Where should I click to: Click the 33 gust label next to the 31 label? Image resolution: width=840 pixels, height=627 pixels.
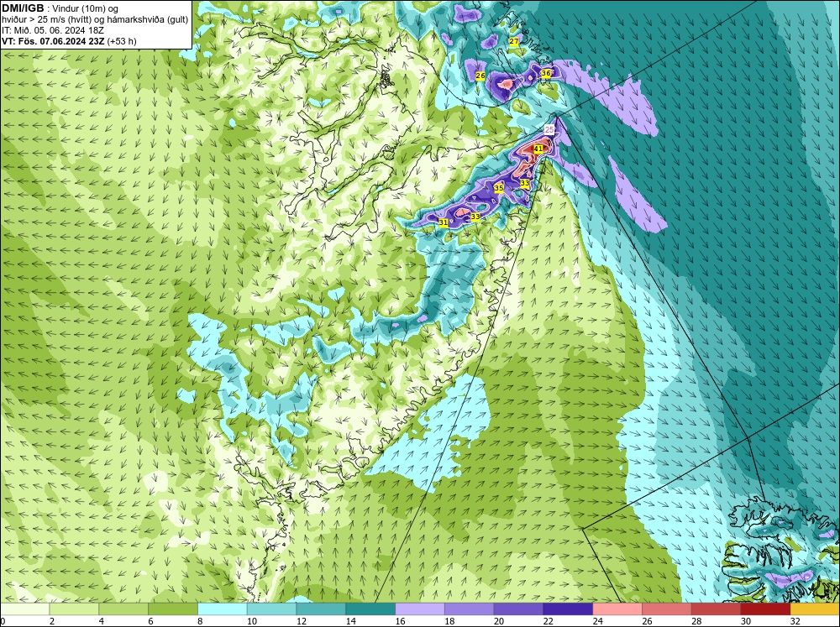pos(475,217)
